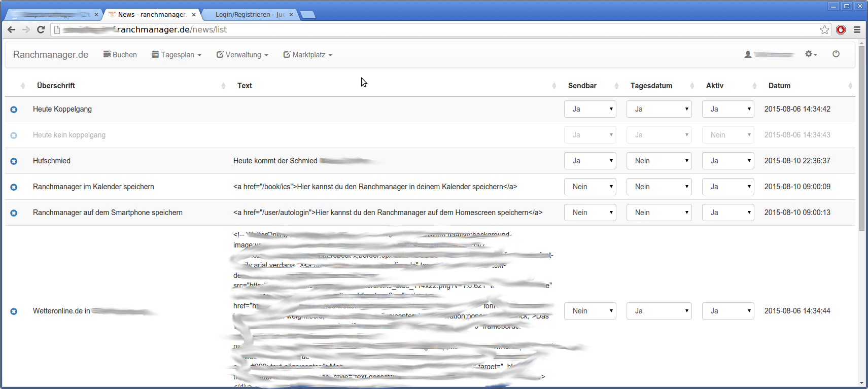
Task: Open Aktiv dropdown for the Wetteronline.de row
Action: (727, 311)
